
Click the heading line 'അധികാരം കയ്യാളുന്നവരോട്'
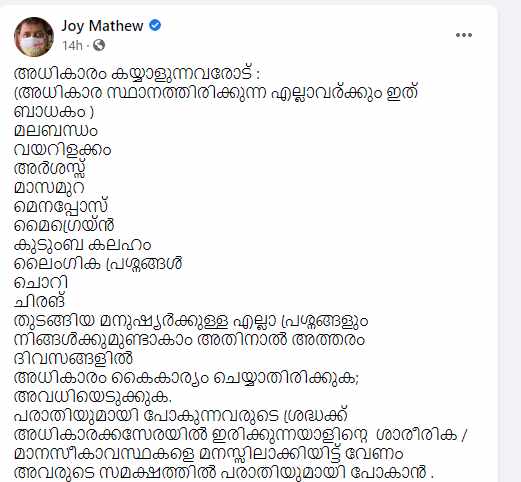click(136, 74)
